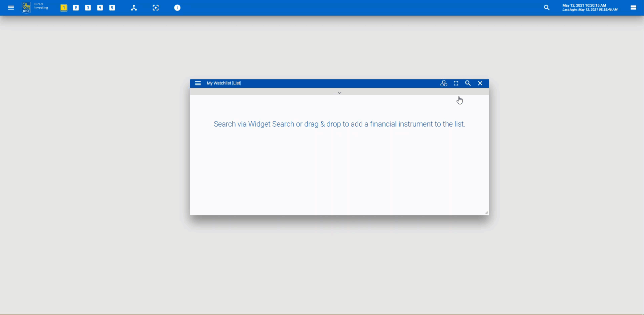Open the connection/share tool in the toolbar

[134, 7]
